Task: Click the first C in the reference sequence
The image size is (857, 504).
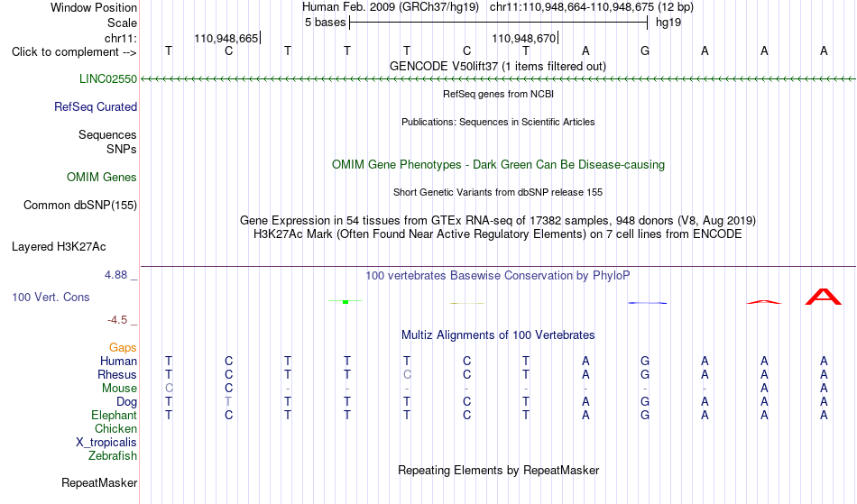Action: click(228, 50)
